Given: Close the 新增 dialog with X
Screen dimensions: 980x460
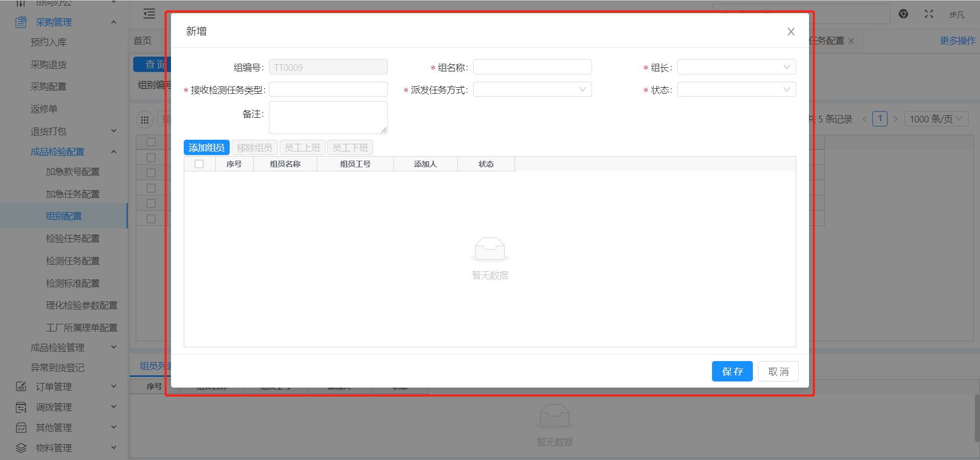Looking at the screenshot, I should 791,32.
